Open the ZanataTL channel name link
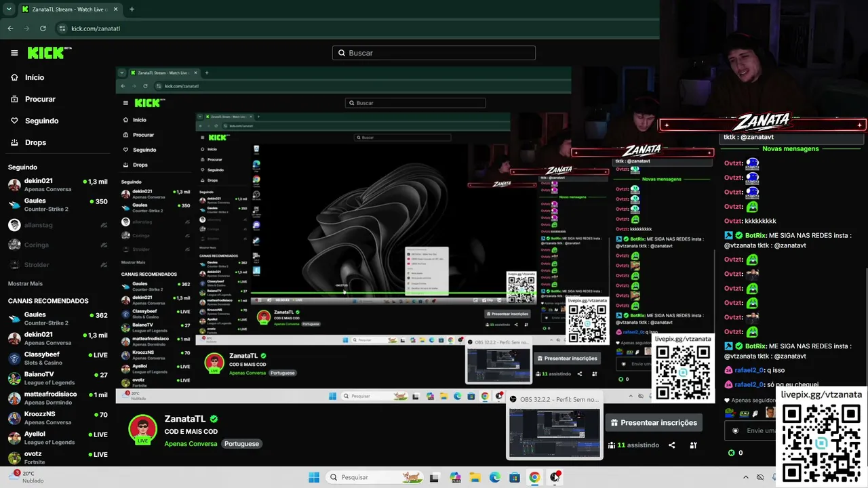Image resolution: width=868 pixels, height=488 pixels. click(184, 419)
